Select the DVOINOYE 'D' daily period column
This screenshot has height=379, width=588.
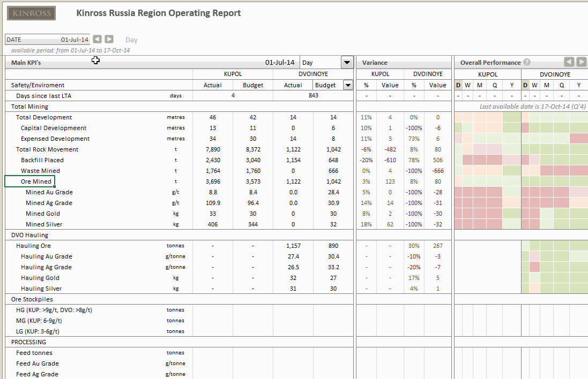click(525, 85)
